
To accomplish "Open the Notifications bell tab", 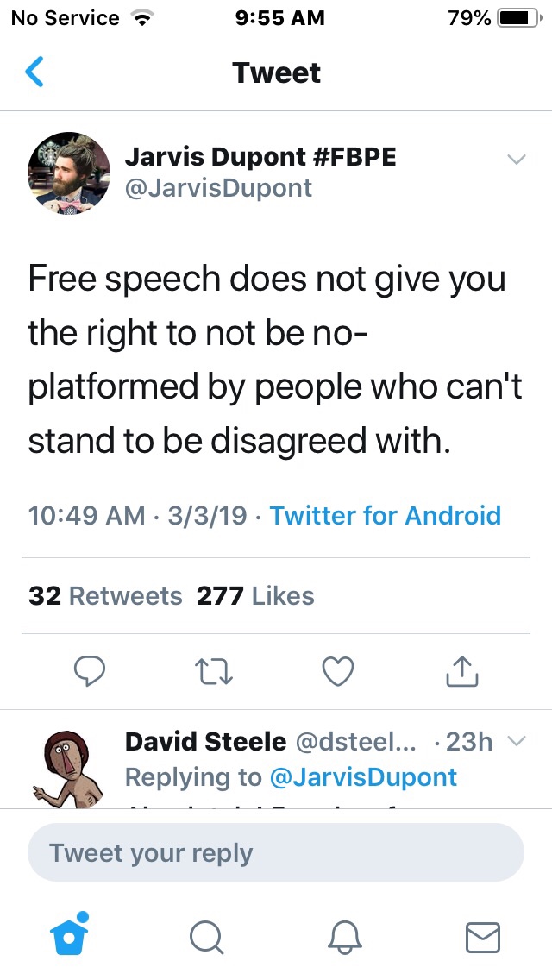I will 345,937.
